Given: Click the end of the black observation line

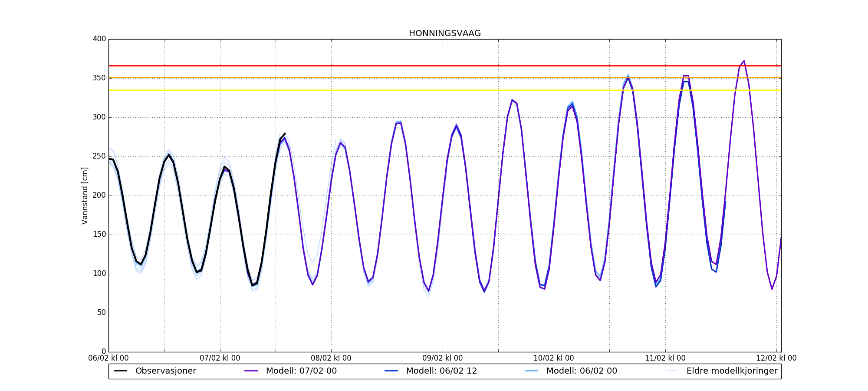Looking at the screenshot, I should pos(285,134).
